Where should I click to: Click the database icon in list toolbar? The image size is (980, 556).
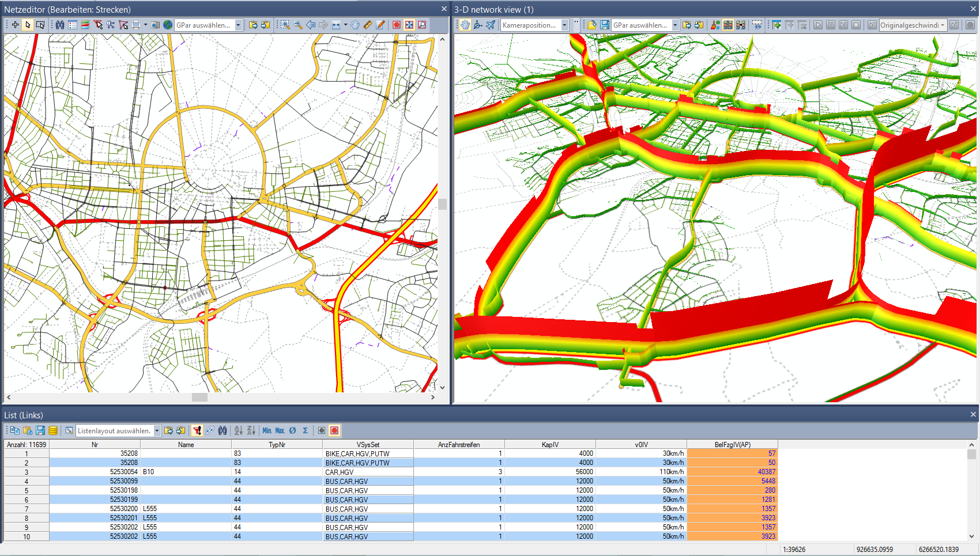pos(53,430)
